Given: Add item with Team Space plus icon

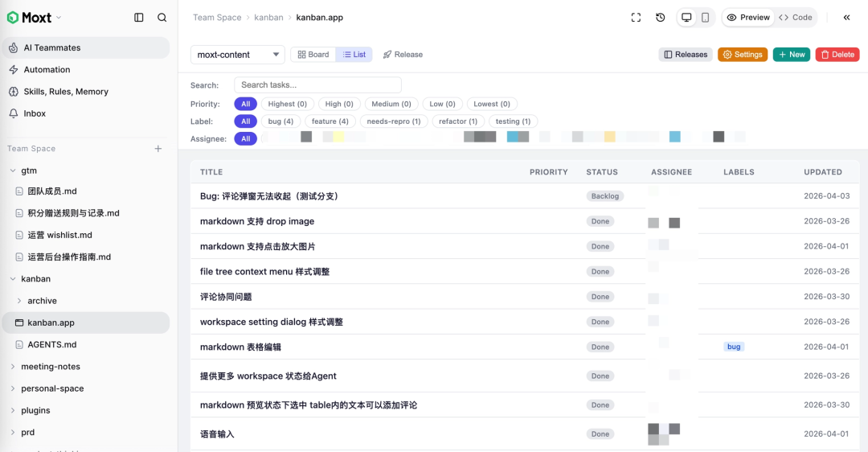Looking at the screenshot, I should (158, 149).
